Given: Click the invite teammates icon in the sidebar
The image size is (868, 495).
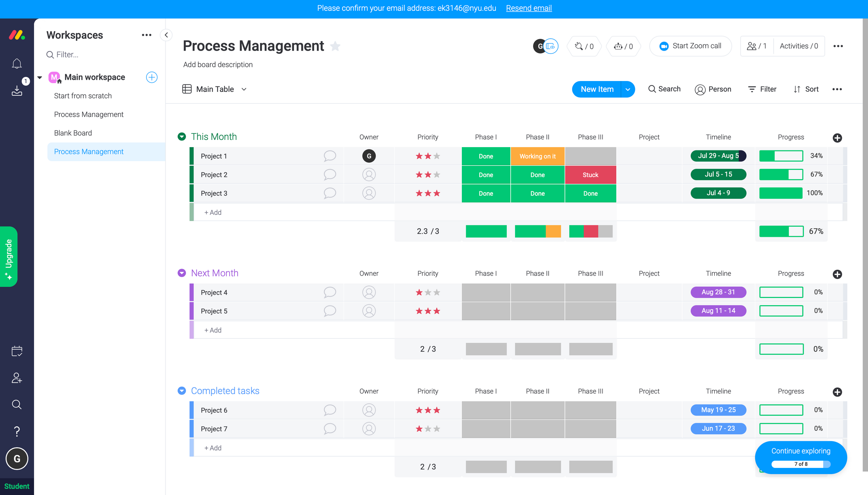Looking at the screenshot, I should tap(17, 378).
